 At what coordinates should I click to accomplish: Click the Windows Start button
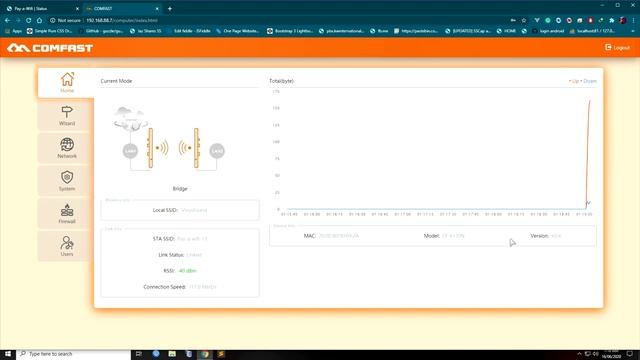point(8,354)
